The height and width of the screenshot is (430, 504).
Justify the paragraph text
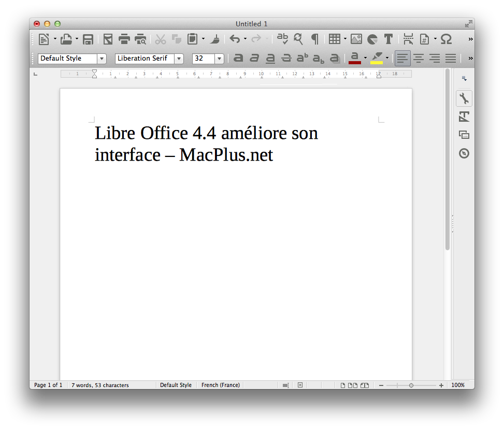click(x=451, y=58)
